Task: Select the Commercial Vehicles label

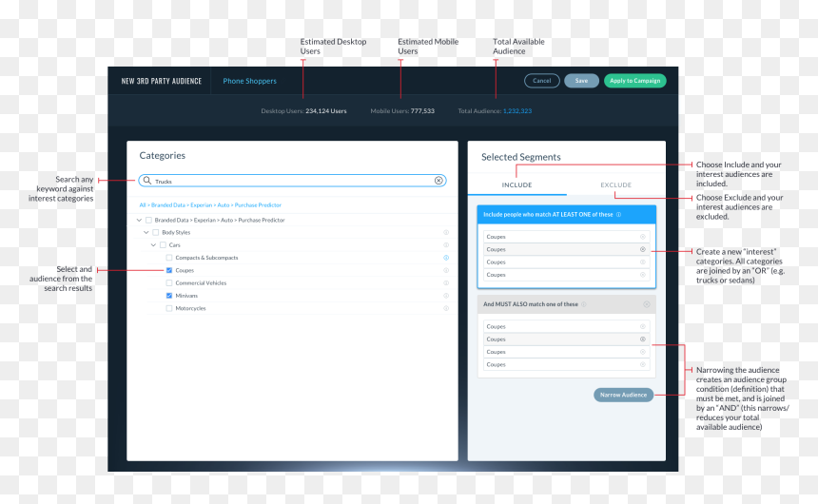Action: 201,282
